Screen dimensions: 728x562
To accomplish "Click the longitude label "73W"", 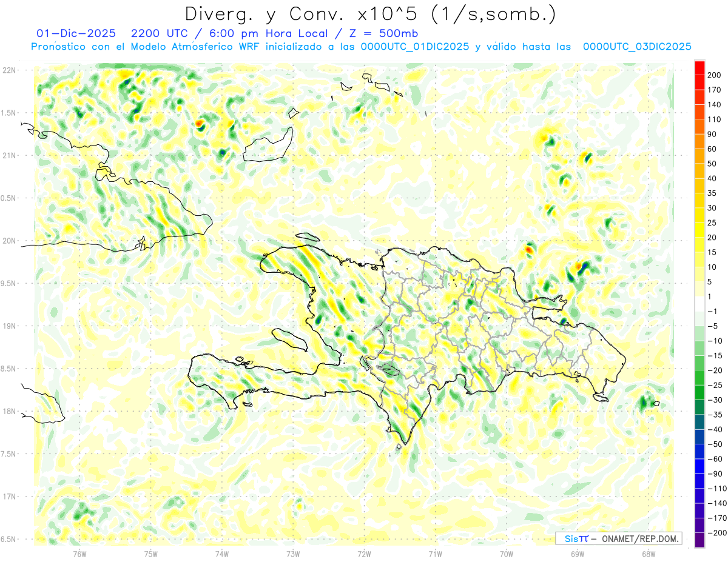I will [293, 553].
